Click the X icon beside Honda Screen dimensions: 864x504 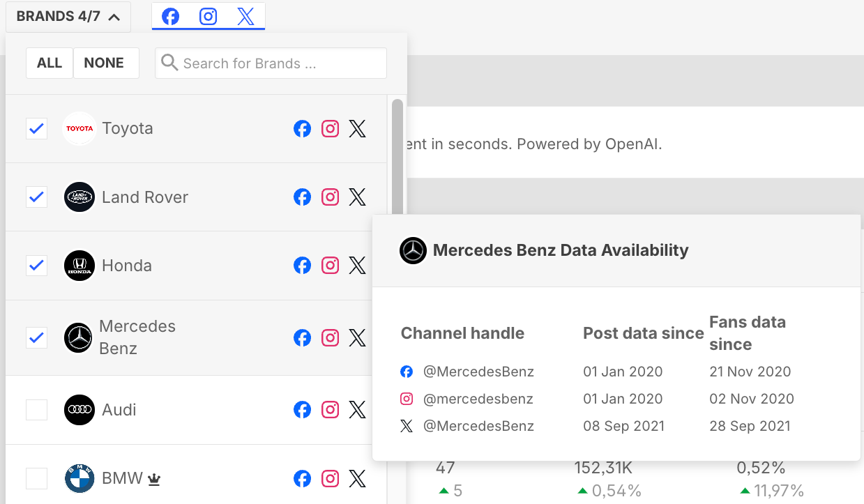pyautogui.click(x=357, y=265)
